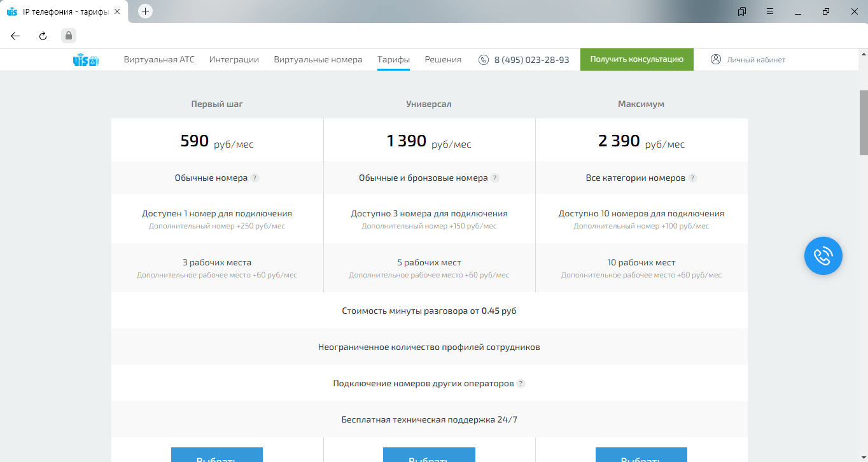The width and height of the screenshot is (868, 462).
Task: Click the Универсал plan heading
Action: (x=429, y=104)
